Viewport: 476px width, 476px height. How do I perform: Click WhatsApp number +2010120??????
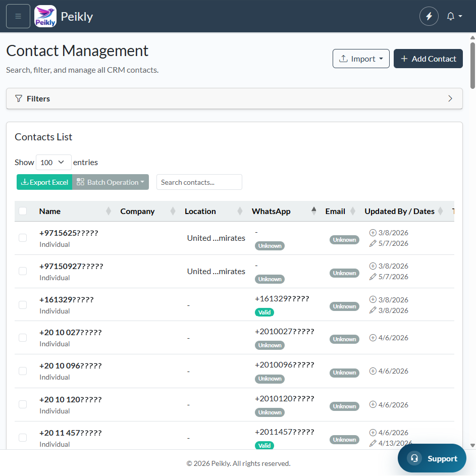coord(285,398)
